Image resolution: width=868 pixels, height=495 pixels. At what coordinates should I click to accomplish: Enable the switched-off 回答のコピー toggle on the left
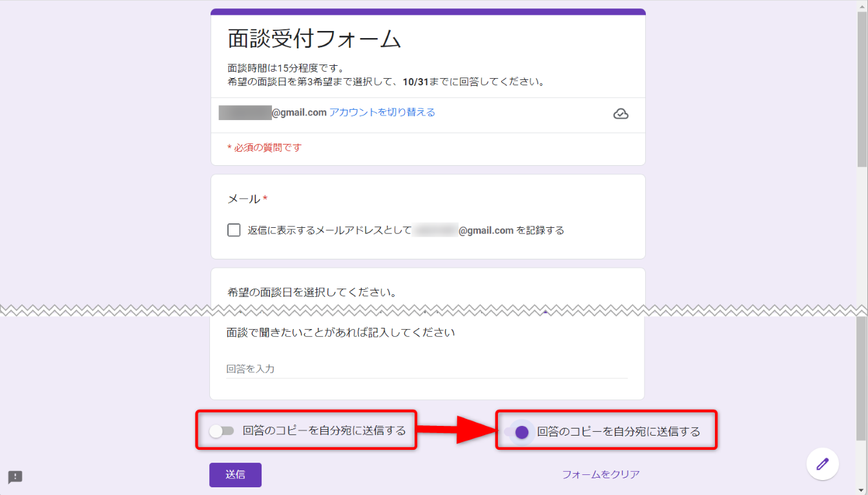pyautogui.click(x=222, y=431)
